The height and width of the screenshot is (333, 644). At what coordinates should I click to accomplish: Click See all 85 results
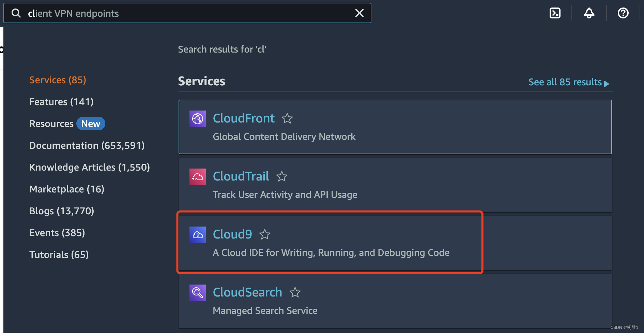point(569,82)
